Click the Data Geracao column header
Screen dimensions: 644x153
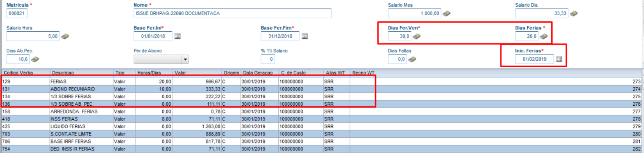(x=260, y=73)
